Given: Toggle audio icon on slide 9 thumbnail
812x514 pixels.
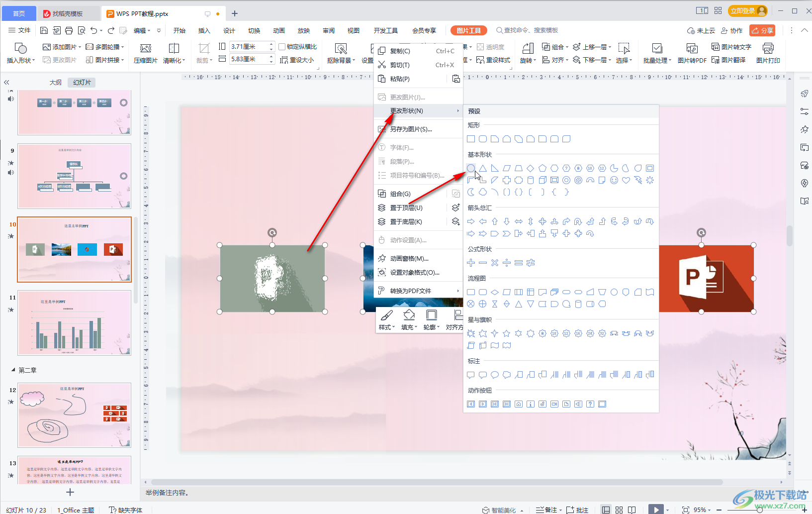Looking at the screenshot, I should [x=11, y=173].
